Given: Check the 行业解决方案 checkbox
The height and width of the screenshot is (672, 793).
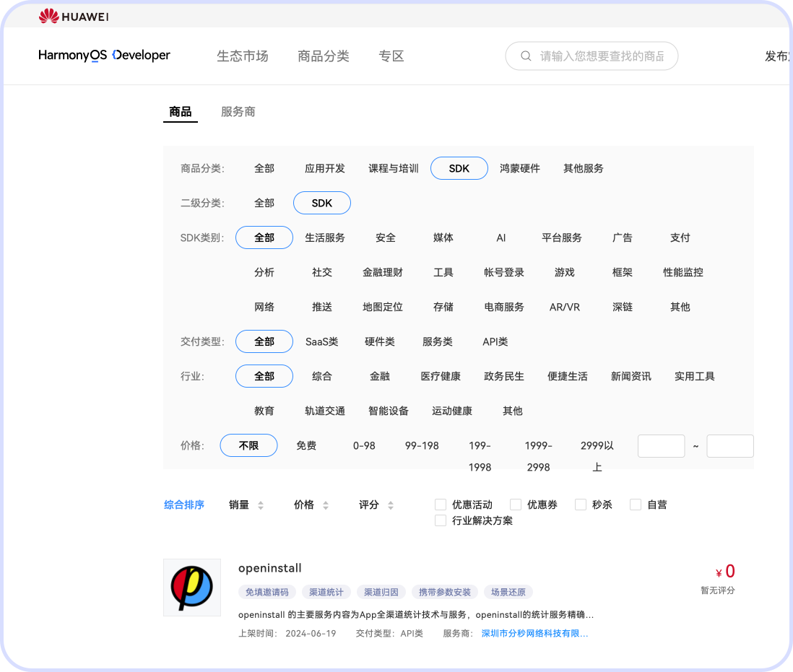Looking at the screenshot, I should (x=441, y=521).
